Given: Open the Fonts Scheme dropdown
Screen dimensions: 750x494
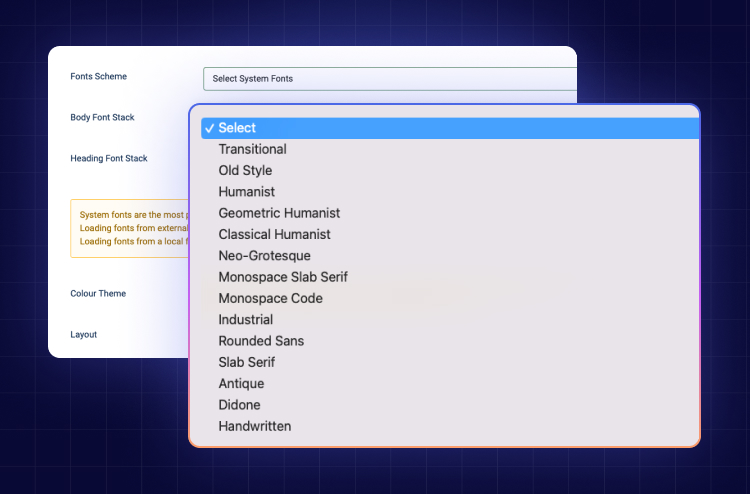Looking at the screenshot, I should tap(390, 79).
